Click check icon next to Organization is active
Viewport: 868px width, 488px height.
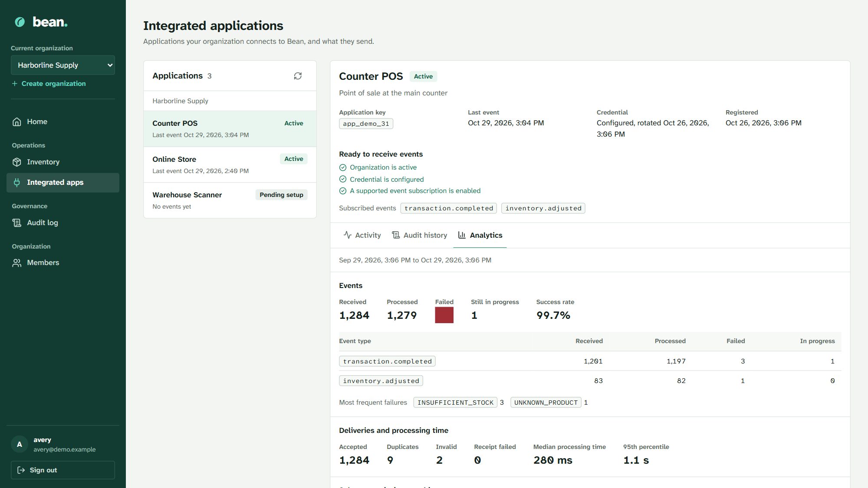(343, 167)
